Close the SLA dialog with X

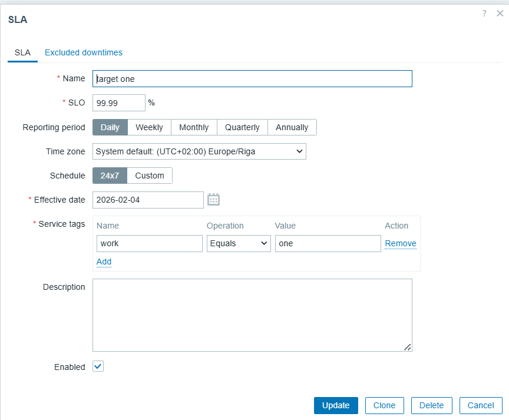pyautogui.click(x=500, y=14)
